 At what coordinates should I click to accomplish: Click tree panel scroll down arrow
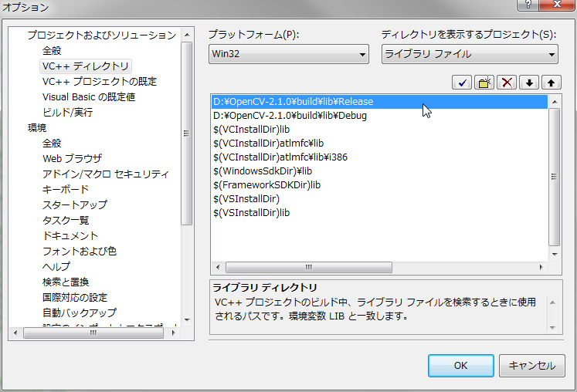pyautogui.click(x=187, y=320)
